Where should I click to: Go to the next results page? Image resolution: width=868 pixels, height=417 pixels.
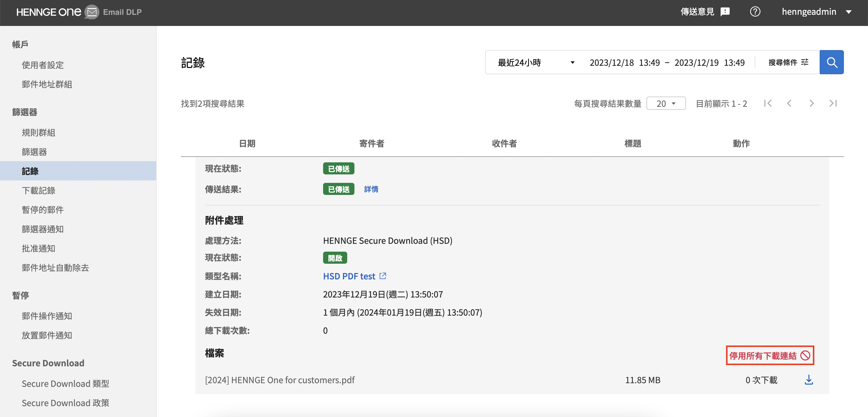coord(811,103)
